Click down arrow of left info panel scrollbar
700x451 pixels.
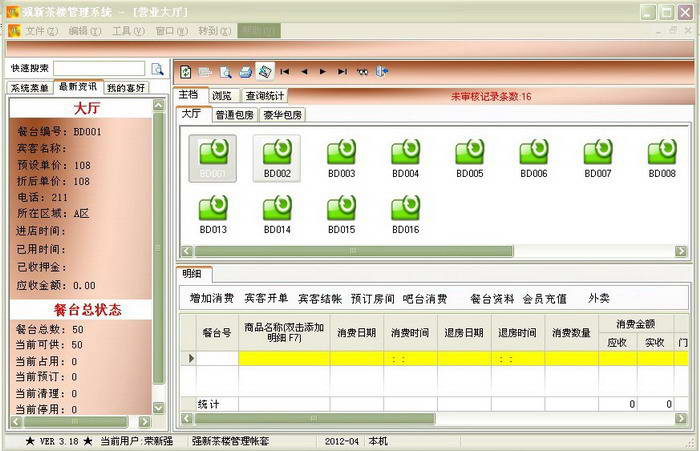[158, 408]
